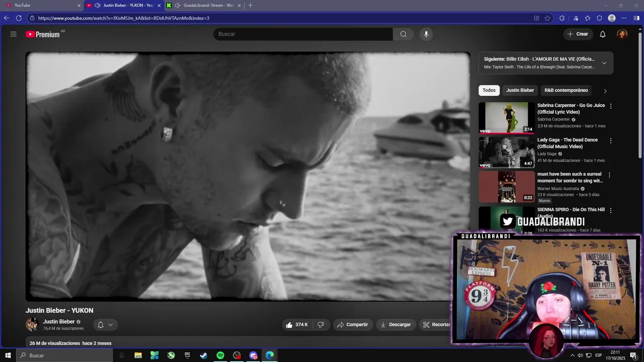This screenshot has height=362, width=644.
Task: Open the browser extensions icon
Action: 562,18
